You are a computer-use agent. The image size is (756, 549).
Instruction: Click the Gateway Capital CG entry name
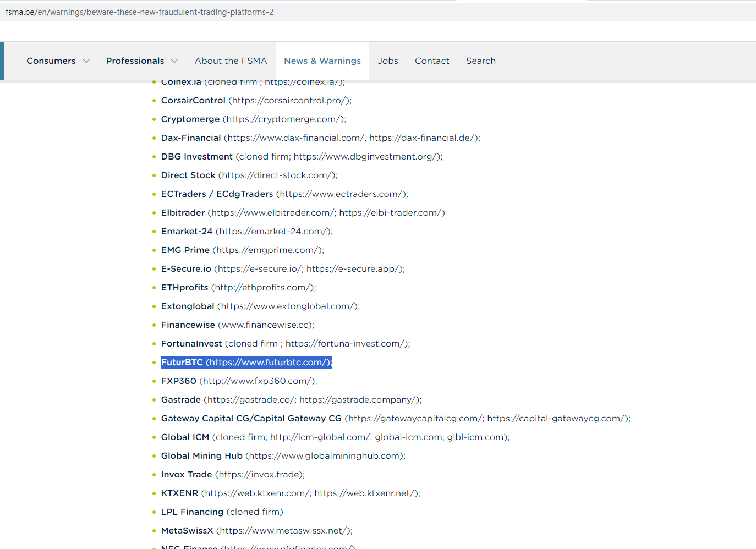point(251,419)
